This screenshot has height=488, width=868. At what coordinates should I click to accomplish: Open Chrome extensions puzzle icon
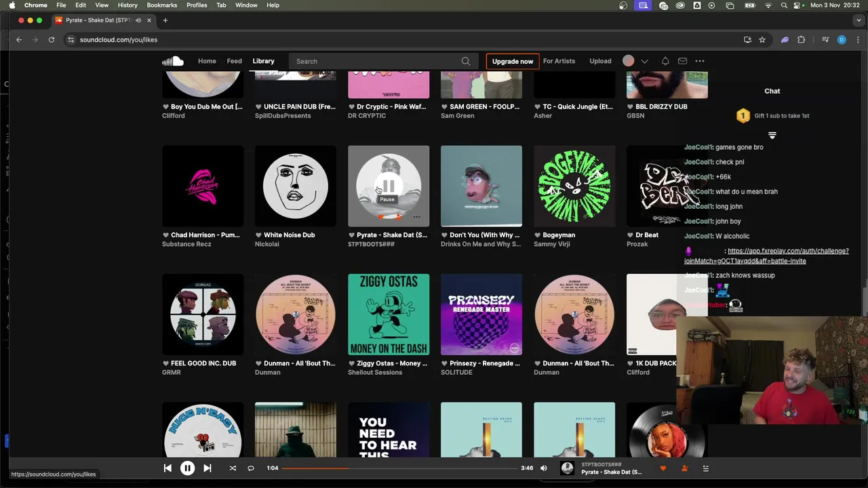[x=801, y=39]
